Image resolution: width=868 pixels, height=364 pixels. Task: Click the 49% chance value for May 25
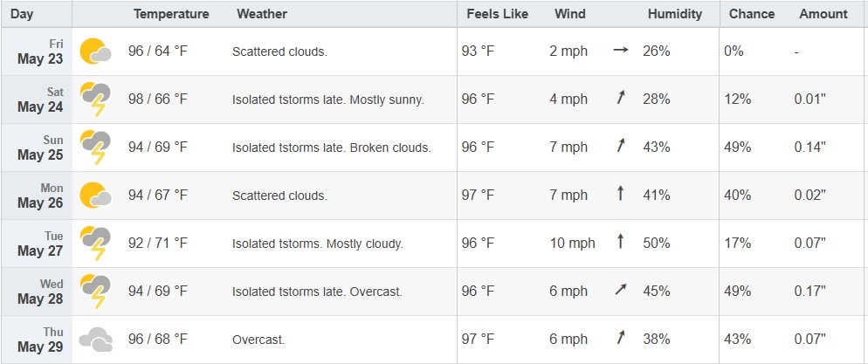click(737, 148)
